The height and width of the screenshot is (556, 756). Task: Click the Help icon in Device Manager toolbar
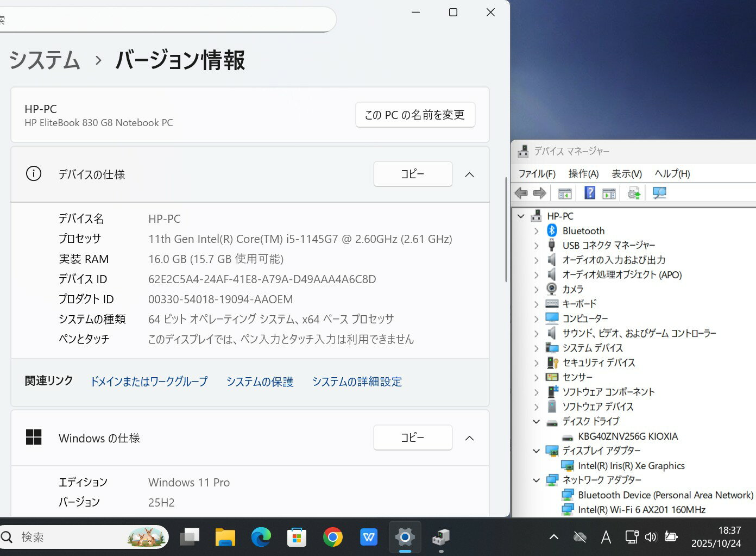[589, 193]
